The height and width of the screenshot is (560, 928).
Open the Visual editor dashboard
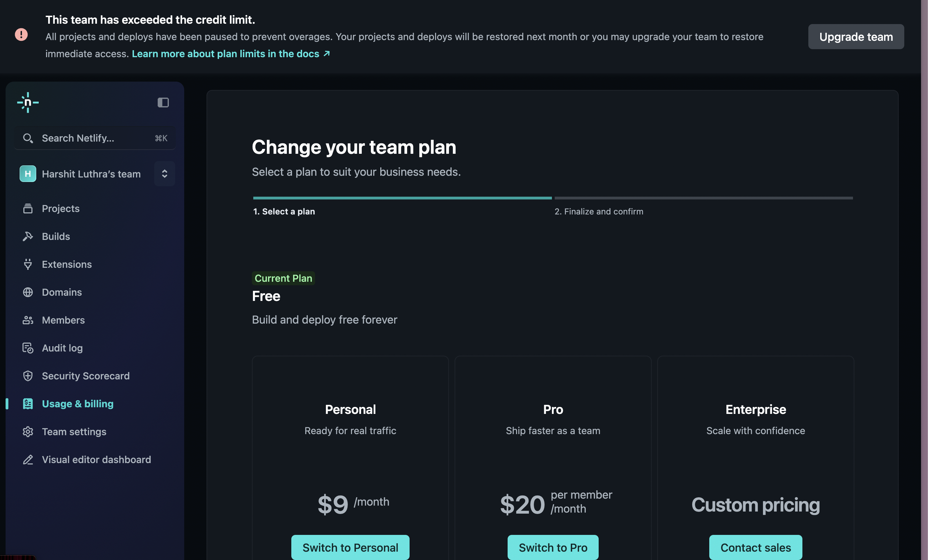click(96, 459)
